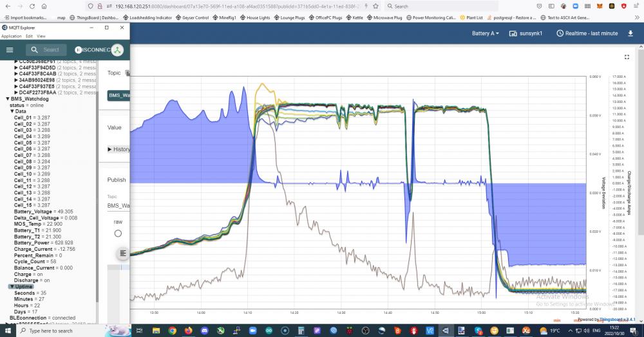Open House Lights bookmark
The width and height of the screenshot is (644, 337).
tap(255, 17)
